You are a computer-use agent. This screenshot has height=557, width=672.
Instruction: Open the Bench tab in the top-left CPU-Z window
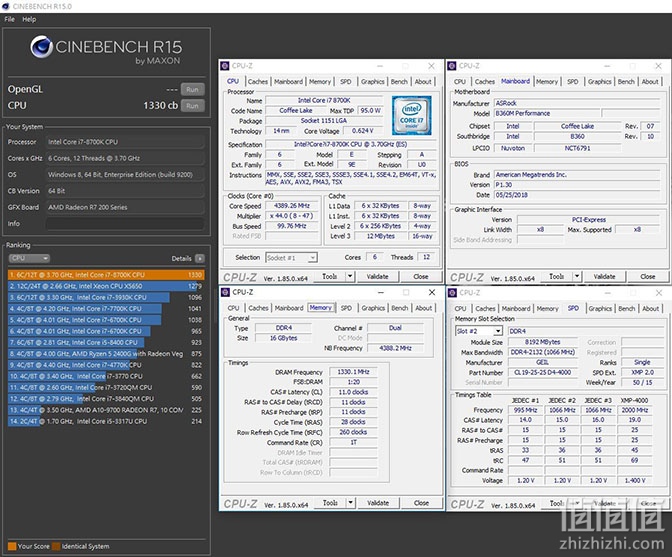399,81
